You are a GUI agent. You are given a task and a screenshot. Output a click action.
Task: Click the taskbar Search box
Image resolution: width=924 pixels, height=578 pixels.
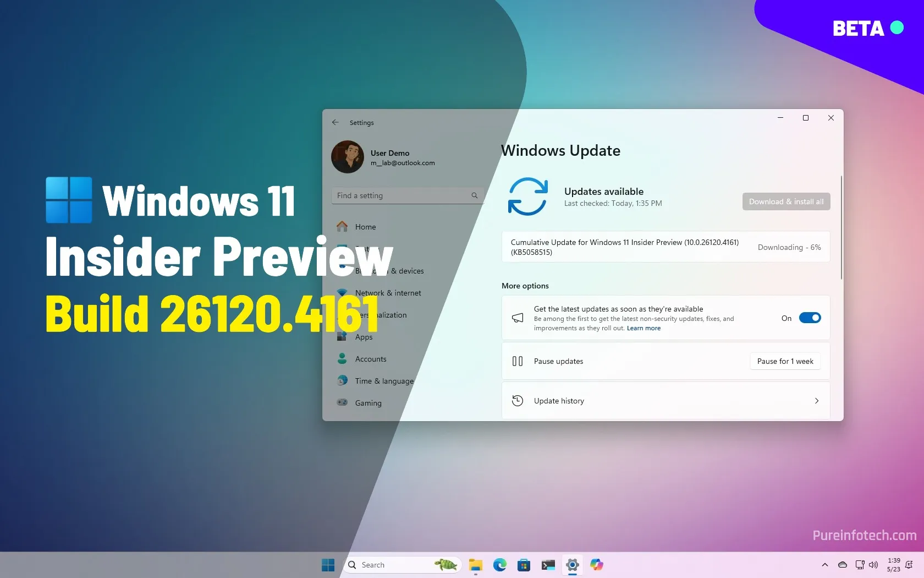(x=402, y=565)
